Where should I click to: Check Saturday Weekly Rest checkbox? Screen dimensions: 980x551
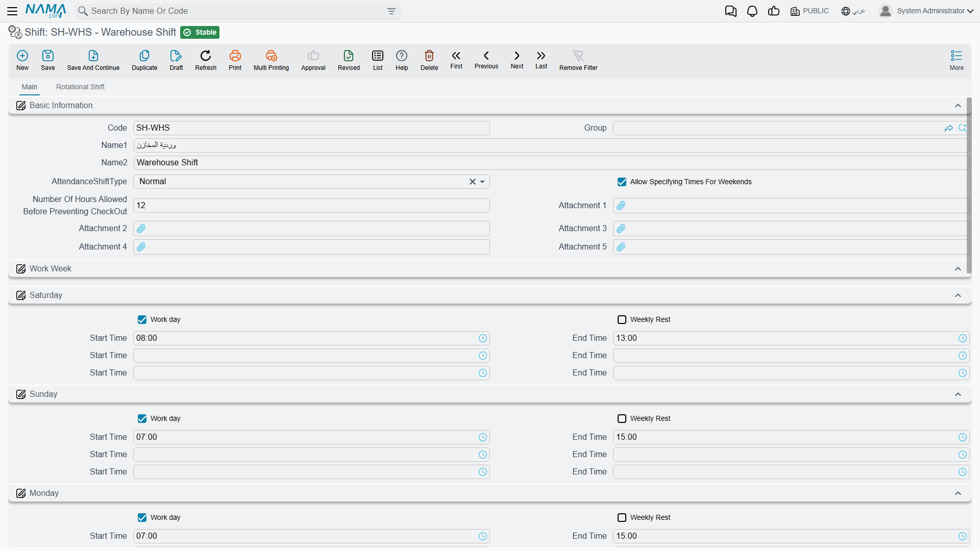pyautogui.click(x=622, y=319)
